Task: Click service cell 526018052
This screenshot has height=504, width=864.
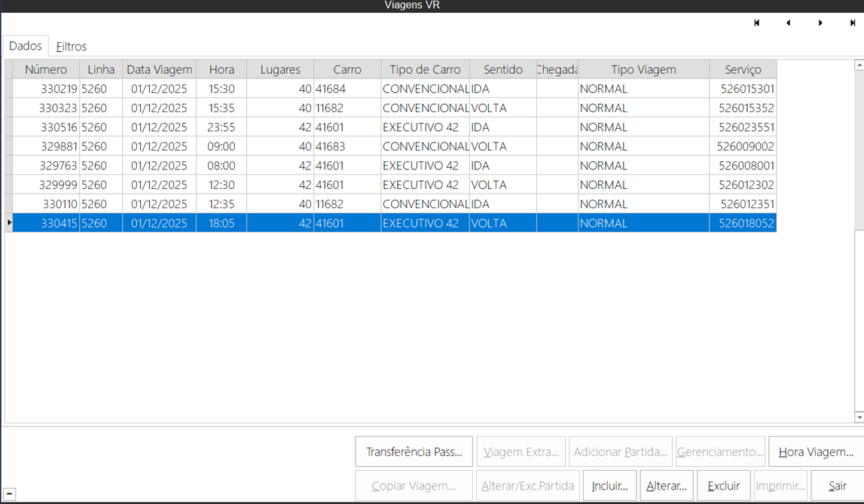Action: tap(743, 223)
